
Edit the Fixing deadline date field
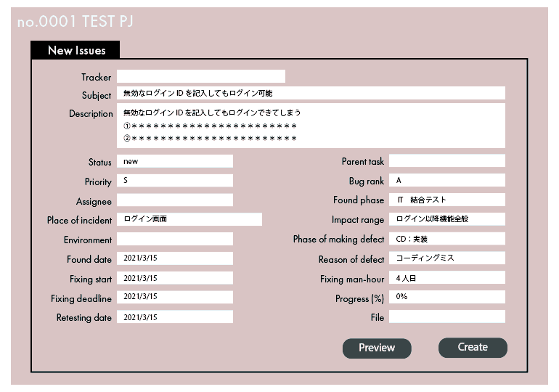click(175, 297)
